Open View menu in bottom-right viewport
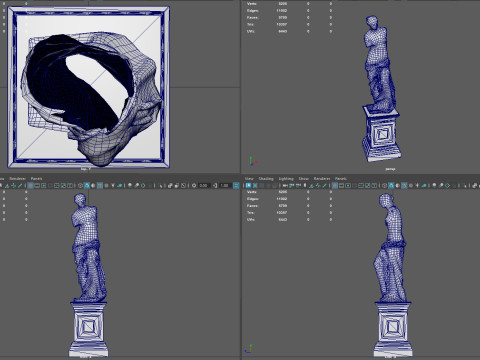Viewport: 480px width, 360px height. [x=249, y=179]
